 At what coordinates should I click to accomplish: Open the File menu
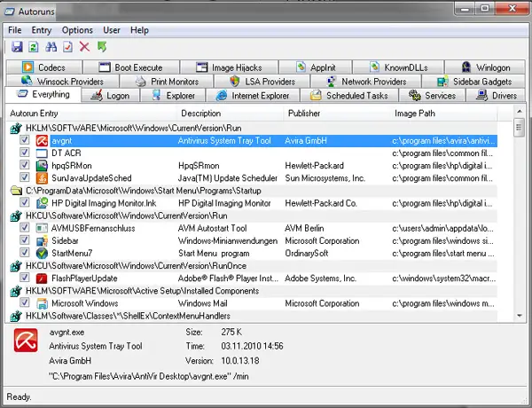[x=15, y=30]
